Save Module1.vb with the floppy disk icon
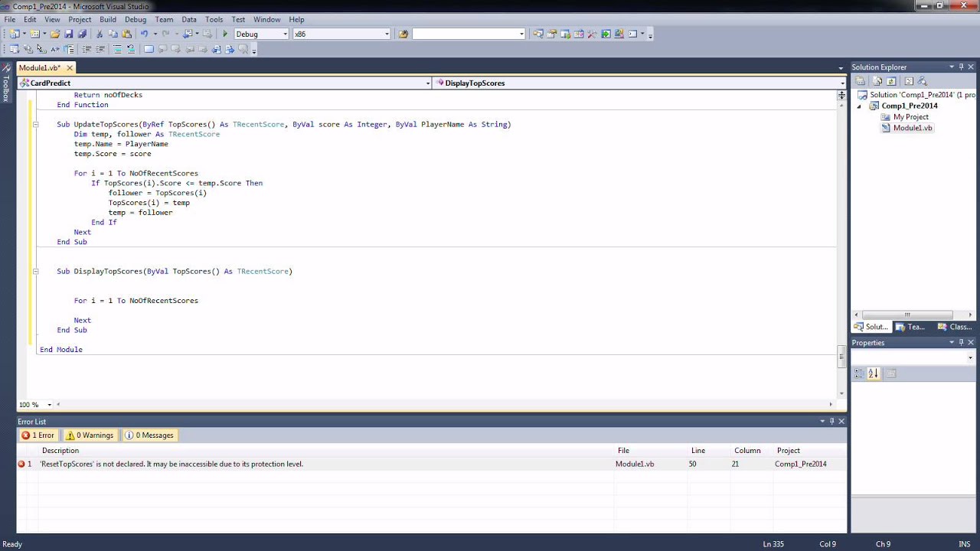The width and height of the screenshot is (980, 551). pos(68,34)
